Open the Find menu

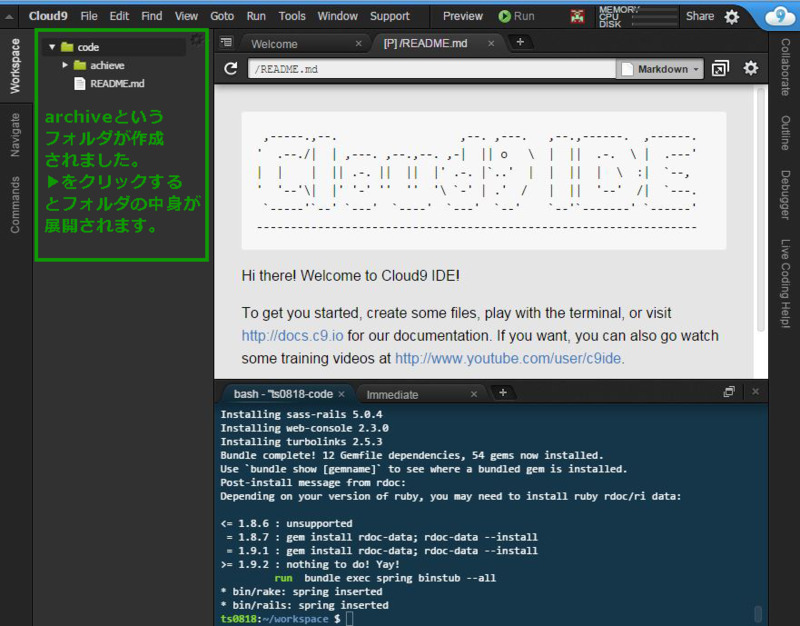click(152, 16)
